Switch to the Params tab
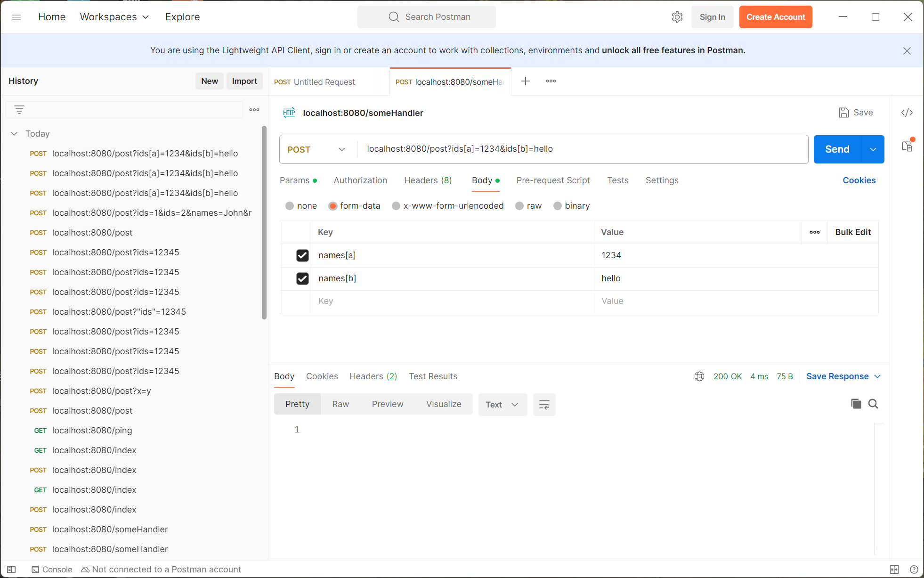 tap(298, 180)
